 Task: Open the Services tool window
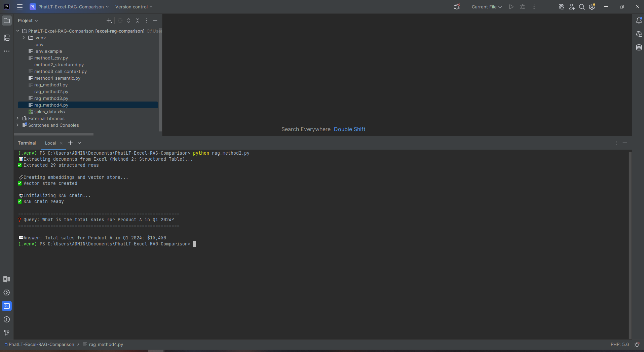click(x=7, y=292)
